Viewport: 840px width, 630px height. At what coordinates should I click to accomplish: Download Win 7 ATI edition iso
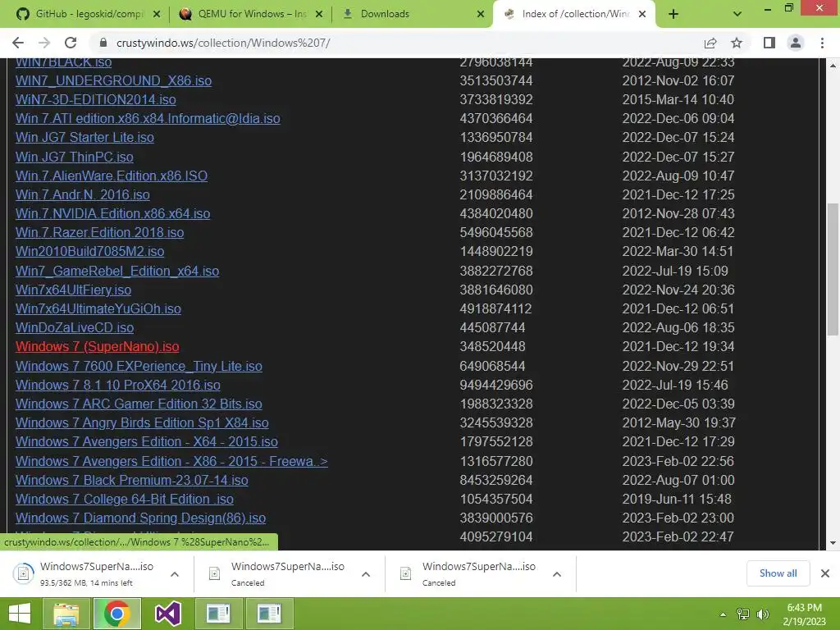tap(148, 118)
